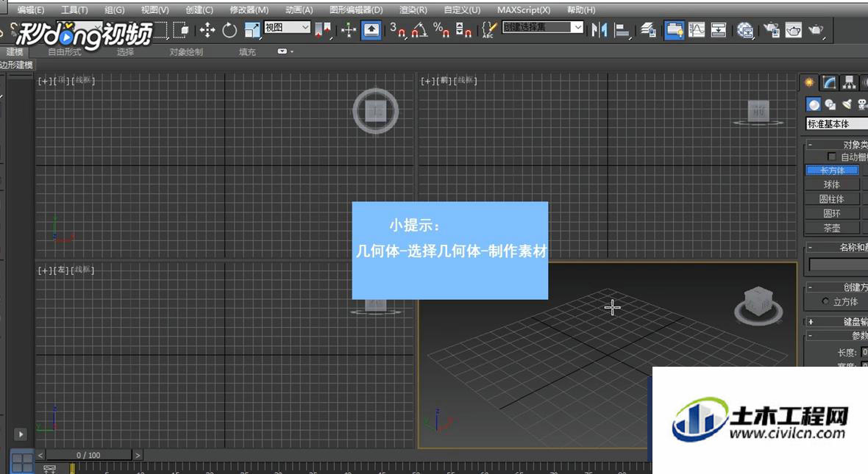
Task: Click the 圆环 button
Action: click(832, 214)
